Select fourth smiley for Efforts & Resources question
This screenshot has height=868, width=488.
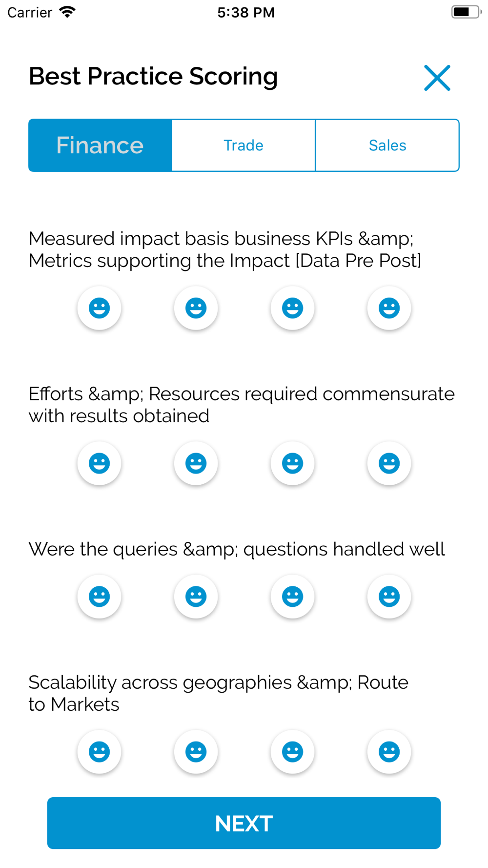pos(389,463)
